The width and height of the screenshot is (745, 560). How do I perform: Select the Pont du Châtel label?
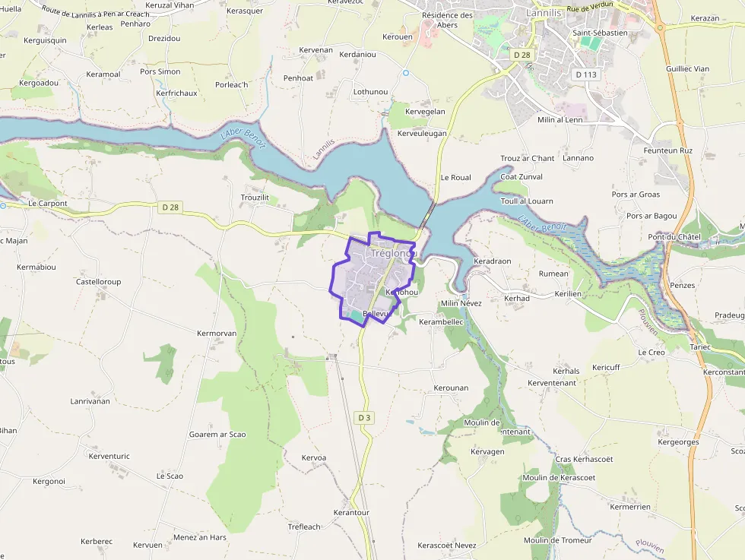[674, 236]
